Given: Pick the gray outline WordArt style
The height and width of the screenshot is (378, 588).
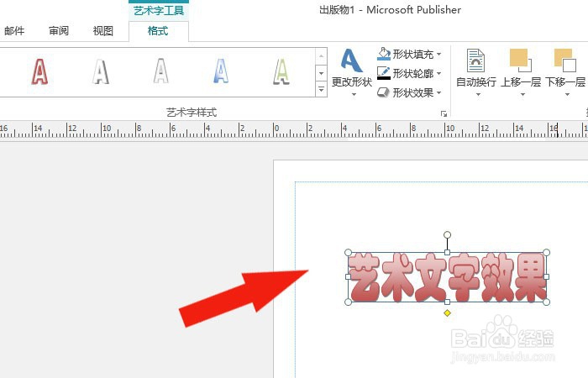Looking at the screenshot, I should click(x=161, y=71).
